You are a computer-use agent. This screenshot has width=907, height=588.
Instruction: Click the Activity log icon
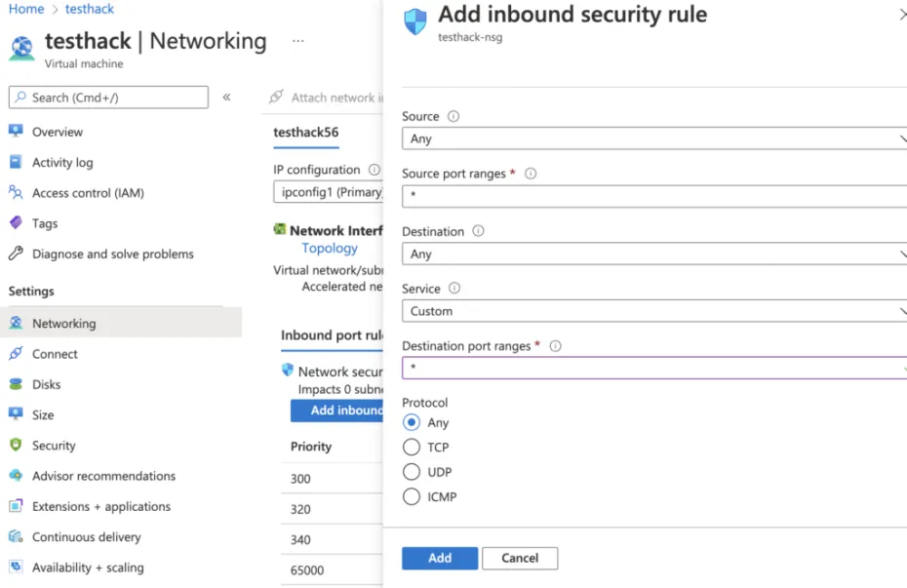(x=16, y=162)
